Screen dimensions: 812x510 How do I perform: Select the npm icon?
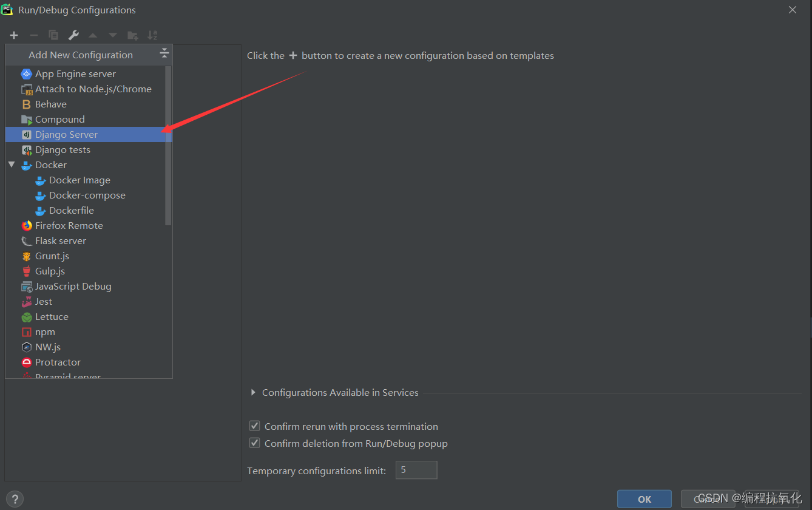click(27, 332)
